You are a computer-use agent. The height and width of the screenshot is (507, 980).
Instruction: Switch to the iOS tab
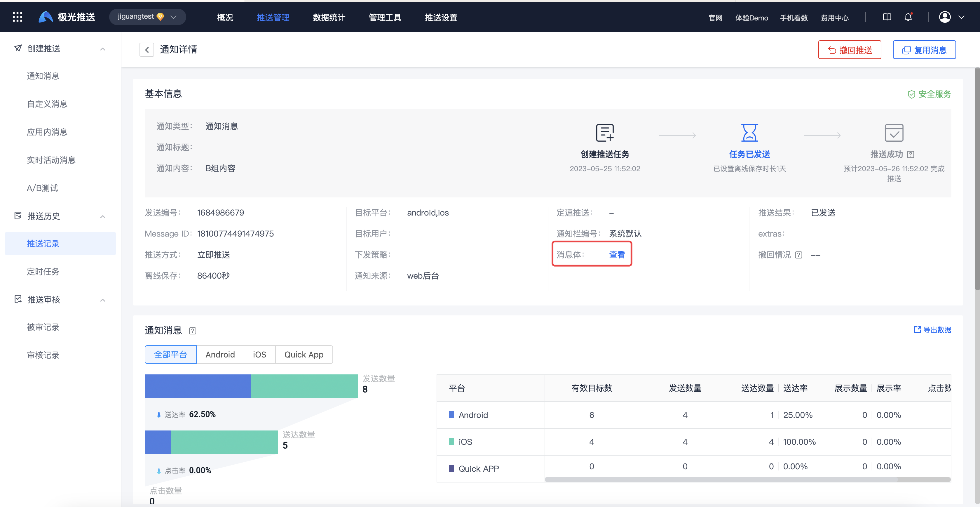click(259, 355)
